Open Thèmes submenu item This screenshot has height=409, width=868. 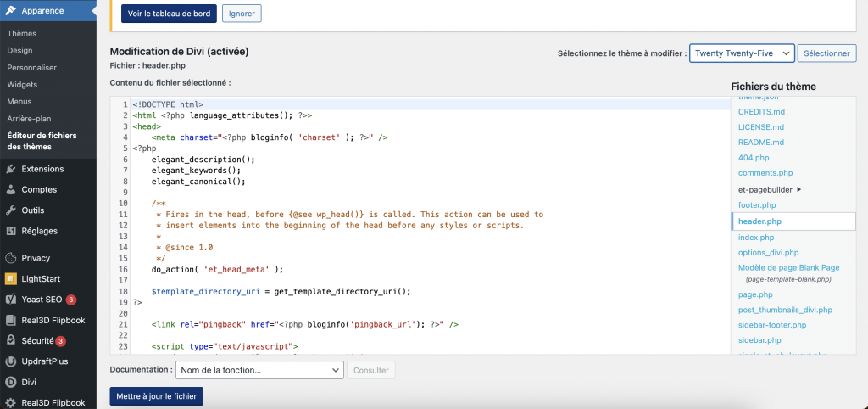[x=21, y=33]
